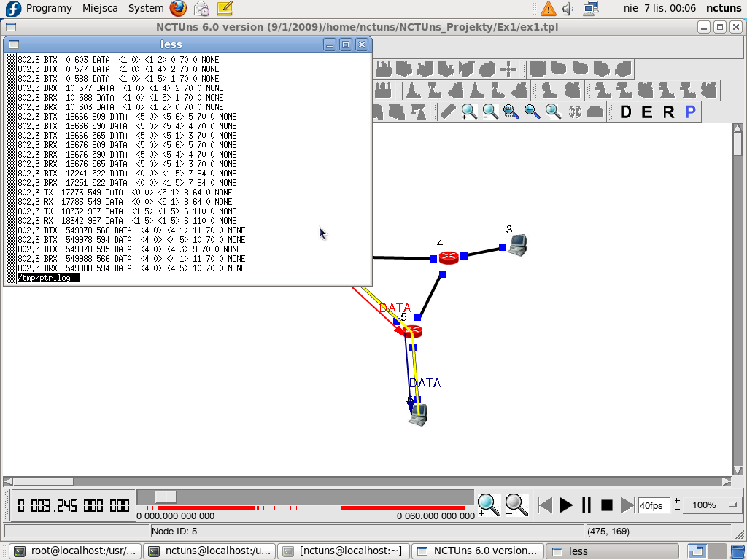Start packet animation playback

pos(565,505)
